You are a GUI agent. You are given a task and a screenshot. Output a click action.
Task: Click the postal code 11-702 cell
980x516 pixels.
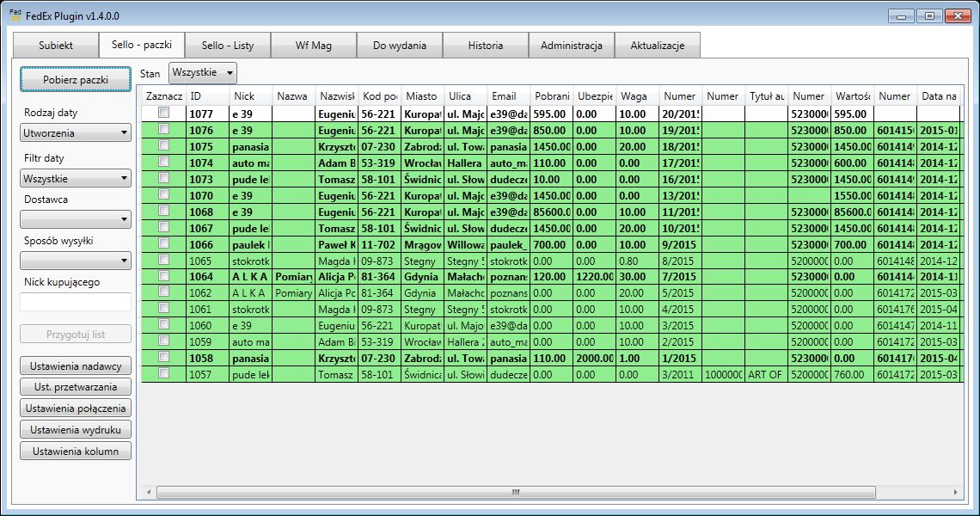pos(379,244)
